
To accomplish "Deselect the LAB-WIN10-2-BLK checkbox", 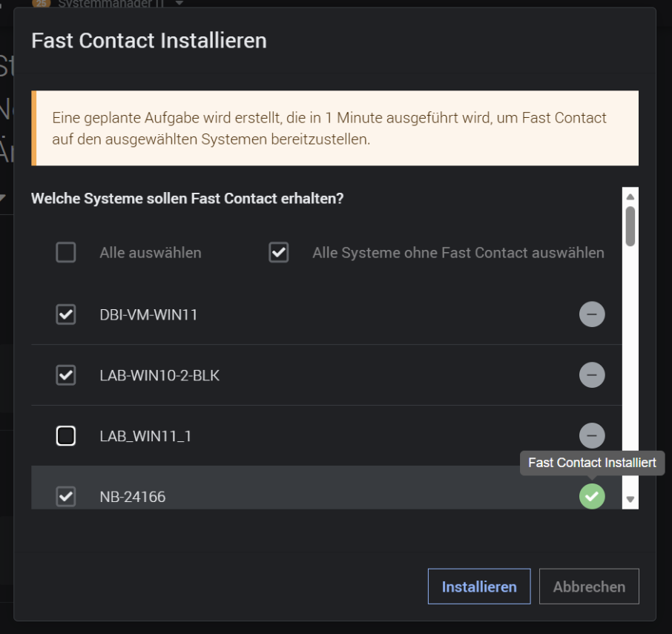I will pyautogui.click(x=65, y=375).
